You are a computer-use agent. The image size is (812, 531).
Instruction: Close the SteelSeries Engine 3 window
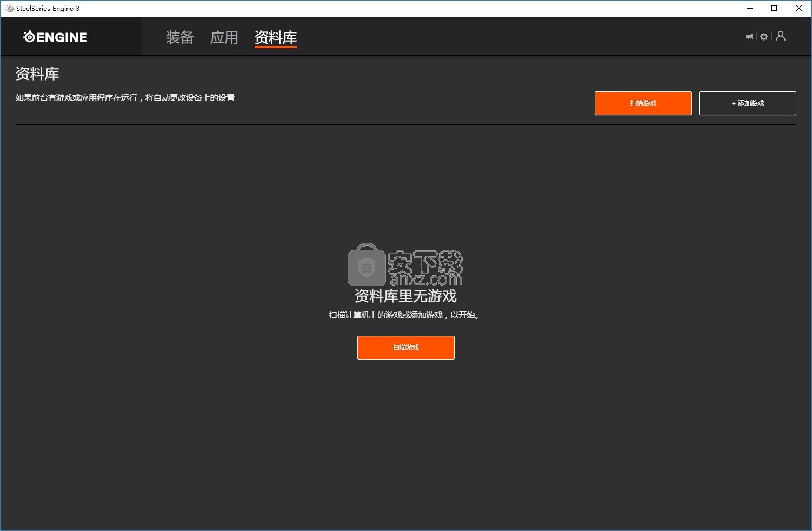point(799,8)
